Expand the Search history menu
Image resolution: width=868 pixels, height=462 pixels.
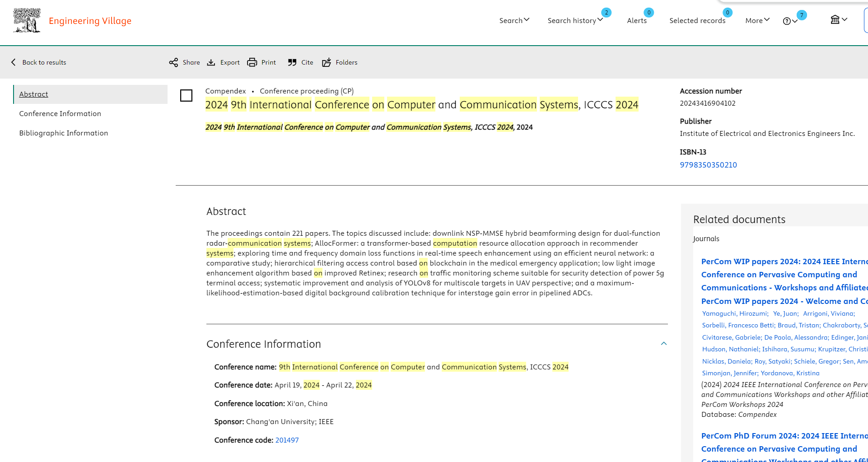[575, 20]
